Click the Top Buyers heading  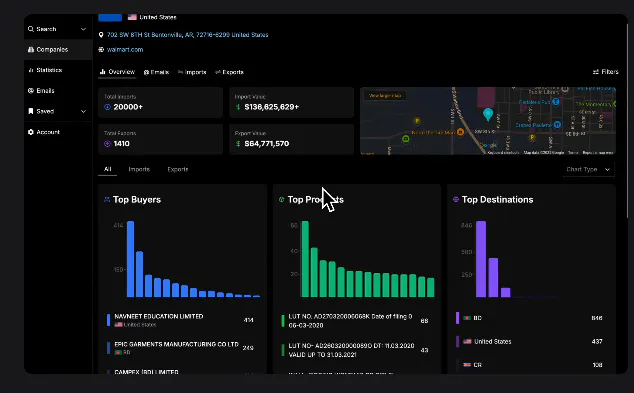pos(137,200)
